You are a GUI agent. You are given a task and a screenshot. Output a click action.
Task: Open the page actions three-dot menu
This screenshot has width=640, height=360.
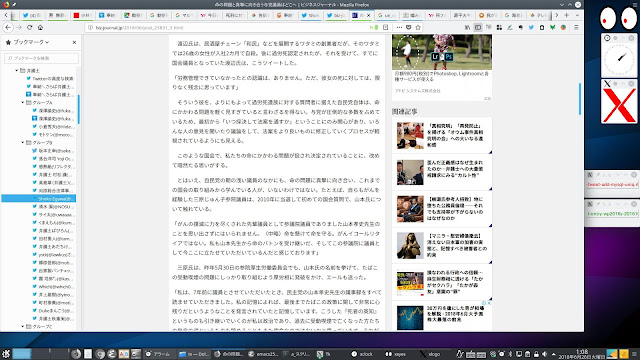399,27
